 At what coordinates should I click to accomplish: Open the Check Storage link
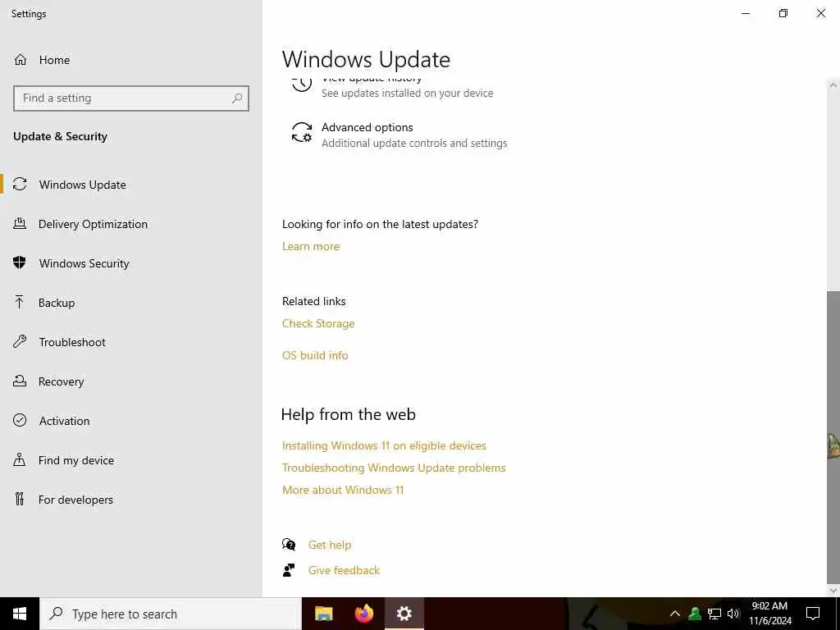(318, 323)
